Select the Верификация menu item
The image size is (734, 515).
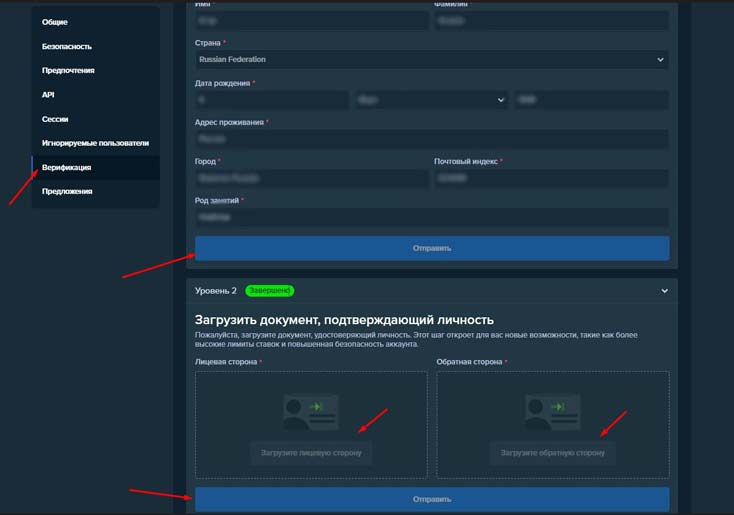tap(67, 167)
